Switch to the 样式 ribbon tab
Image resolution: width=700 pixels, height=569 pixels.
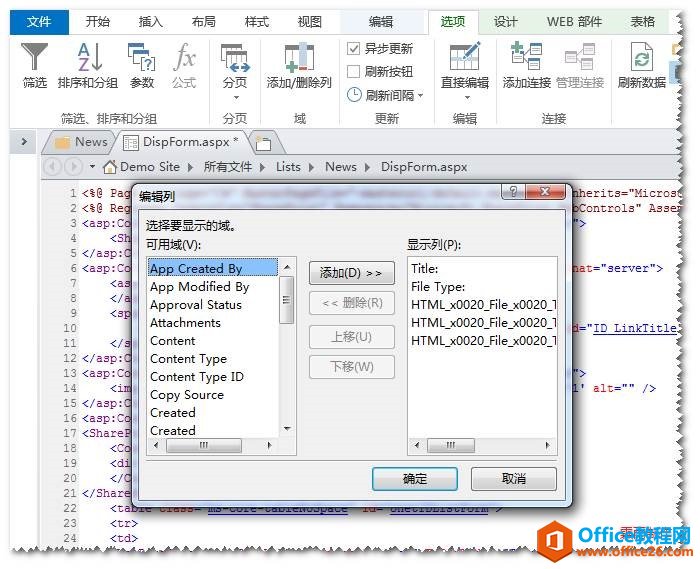coord(257,22)
